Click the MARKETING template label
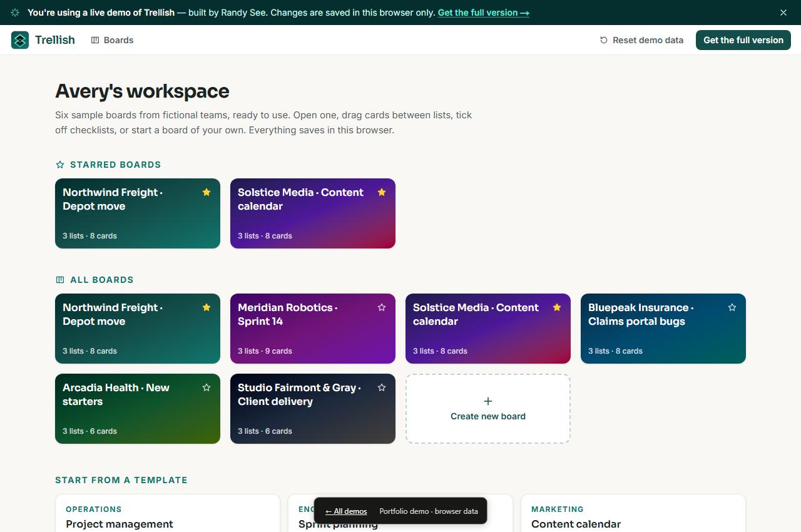 tap(558, 509)
